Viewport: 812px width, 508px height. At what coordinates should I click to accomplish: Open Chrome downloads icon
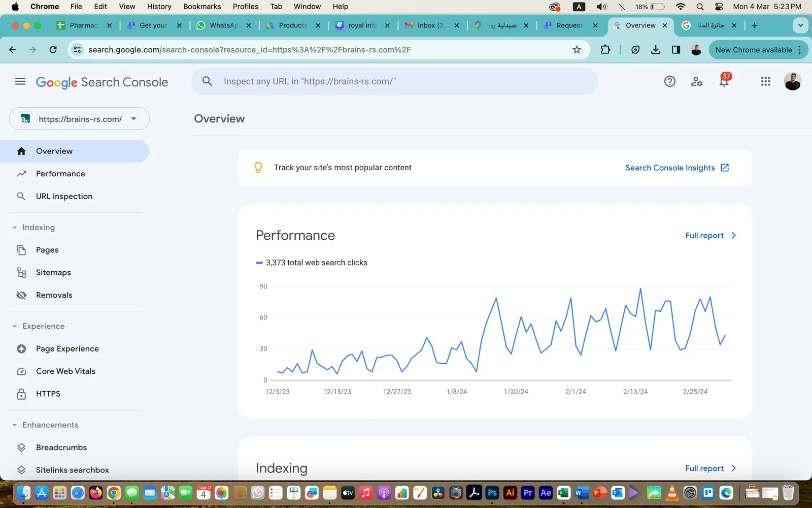point(656,50)
